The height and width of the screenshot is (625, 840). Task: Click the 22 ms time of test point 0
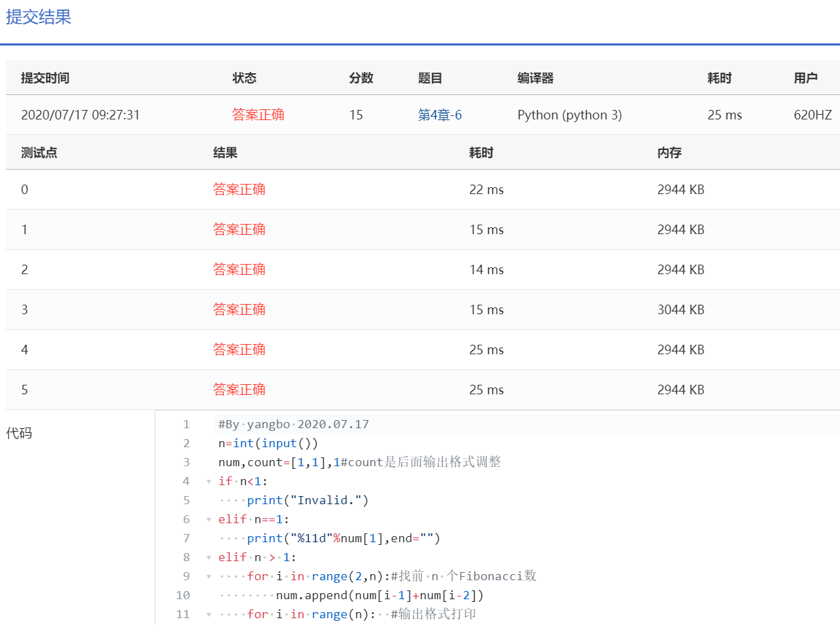(x=486, y=189)
